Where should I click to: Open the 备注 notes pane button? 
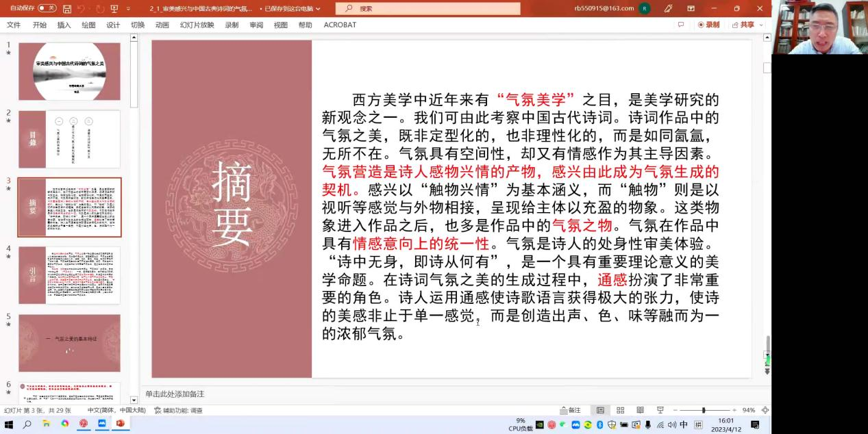(570, 410)
